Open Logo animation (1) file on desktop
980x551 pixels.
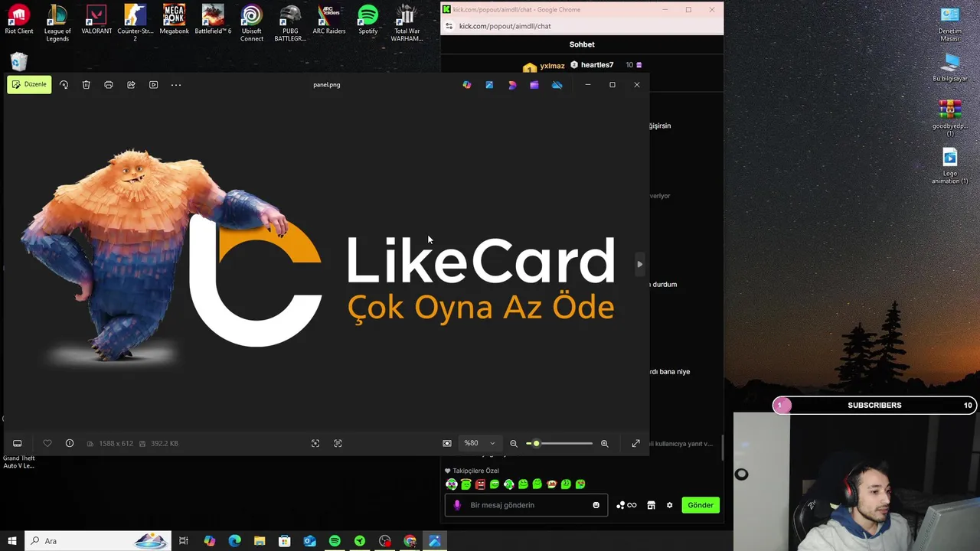950,166
